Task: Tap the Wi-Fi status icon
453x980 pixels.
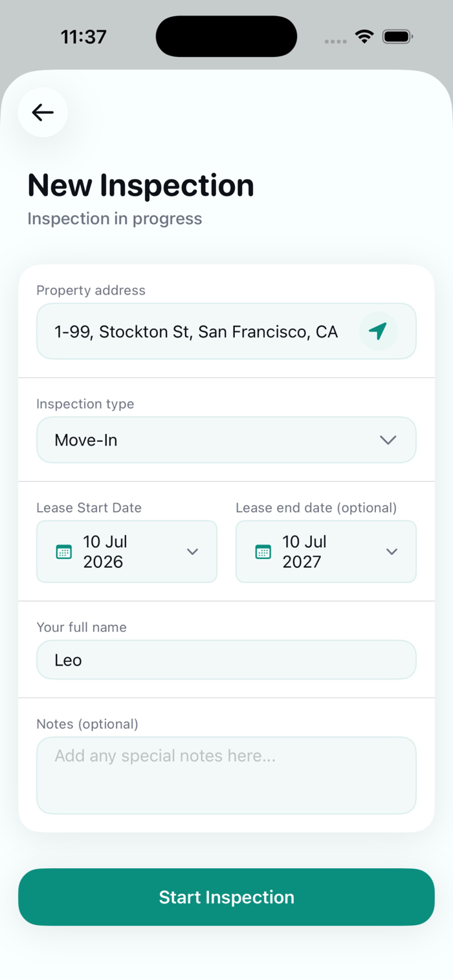Action: point(365,37)
